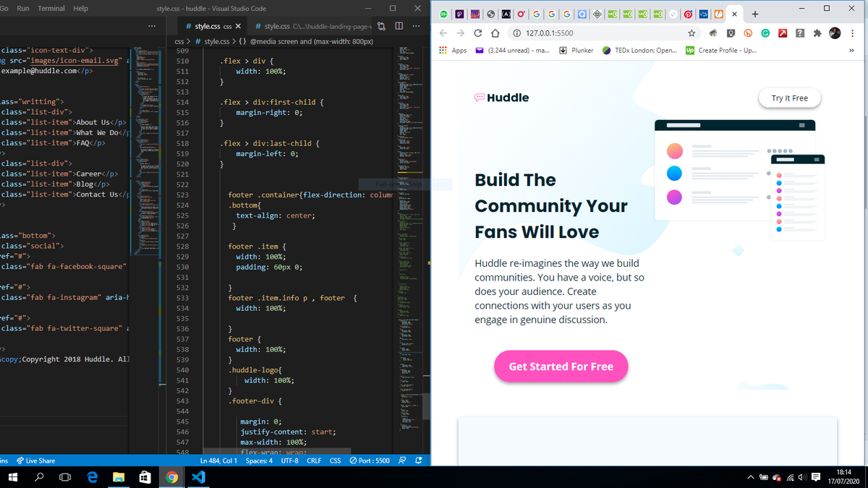This screenshot has height=488, width=868.
Task: Change file encoding UTF-8
Action: coord(289,461)
